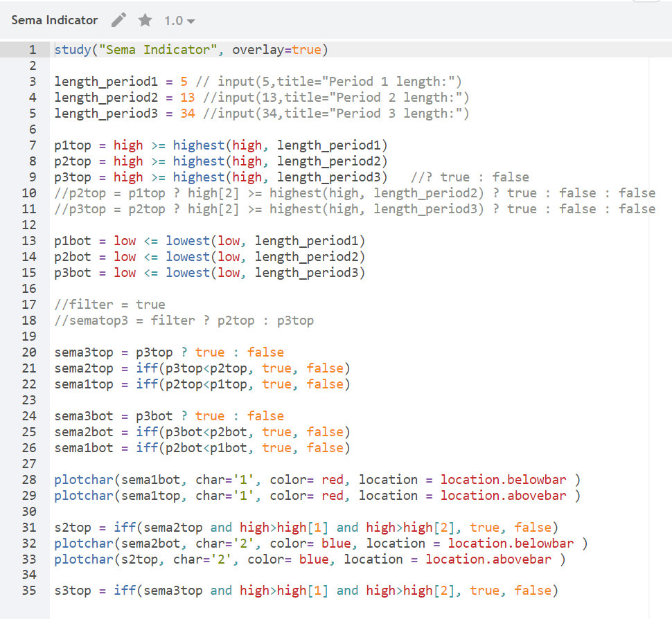Click plotchar(s2top line

click(310, 559)
